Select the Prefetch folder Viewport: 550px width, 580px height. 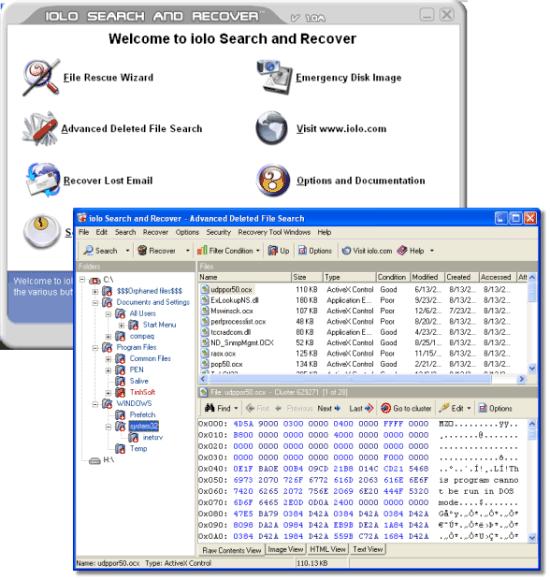tap(142, 415)
